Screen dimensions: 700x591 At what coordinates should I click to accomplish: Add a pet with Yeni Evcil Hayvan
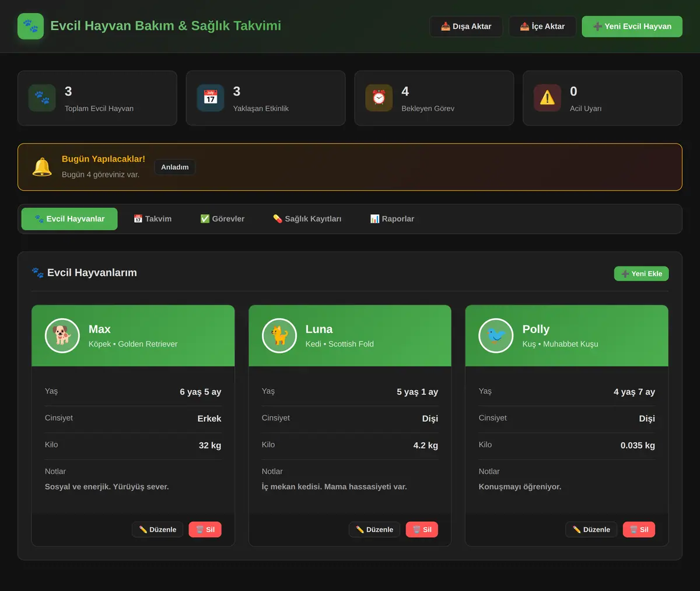[632, 26]
